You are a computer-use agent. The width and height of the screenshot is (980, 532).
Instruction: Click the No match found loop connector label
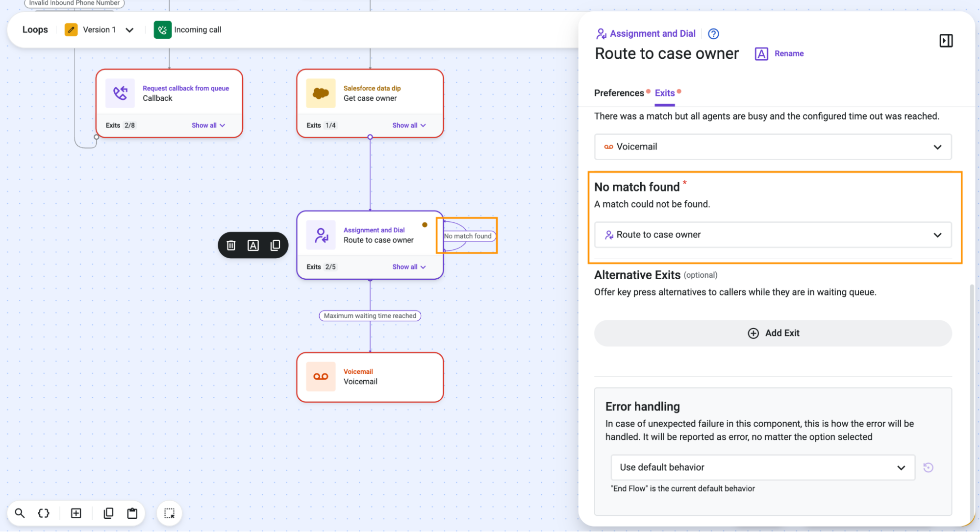click(x=468, y=236)
